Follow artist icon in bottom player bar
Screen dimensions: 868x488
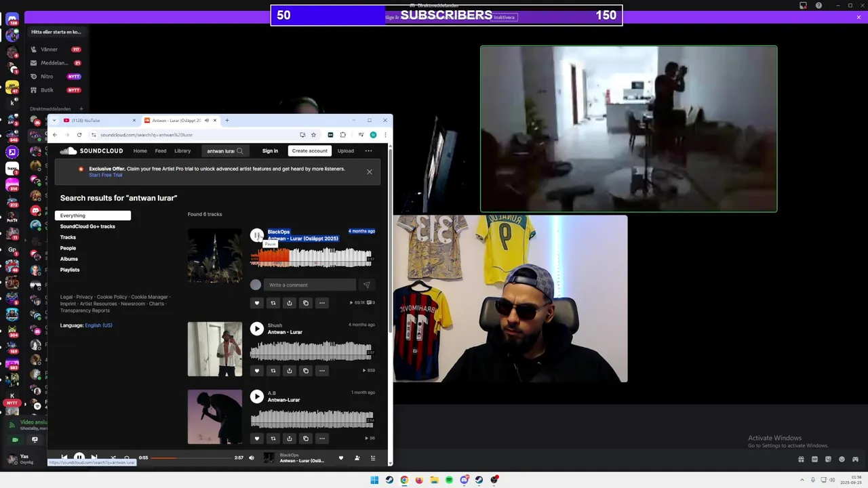(x=357, y=458)
